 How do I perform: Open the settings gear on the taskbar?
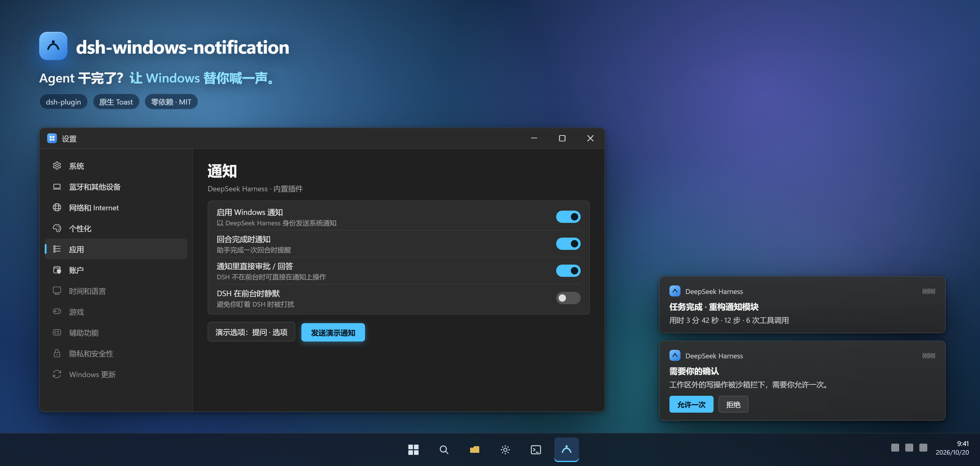click(x=505, y=450)
